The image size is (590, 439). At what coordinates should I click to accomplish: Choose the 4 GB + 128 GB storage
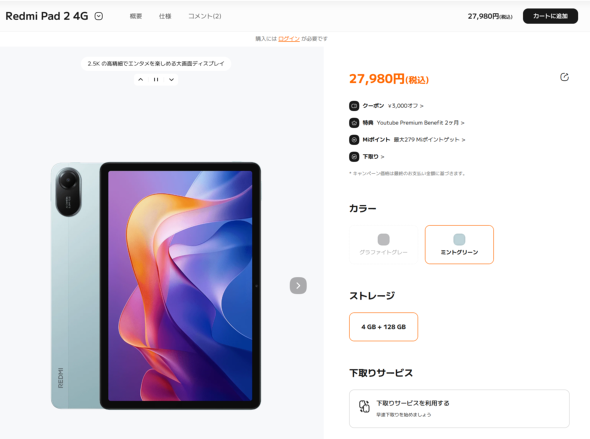click(x=383, y=327)
